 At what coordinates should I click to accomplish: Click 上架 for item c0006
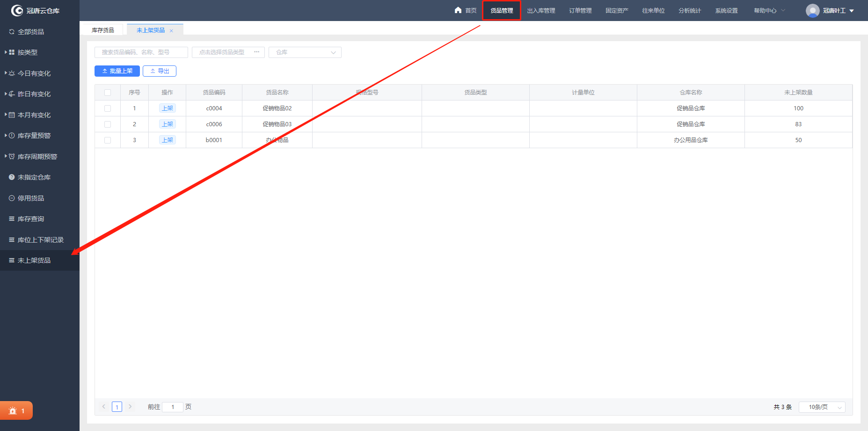pyautogui.click(x=168, y=124)
